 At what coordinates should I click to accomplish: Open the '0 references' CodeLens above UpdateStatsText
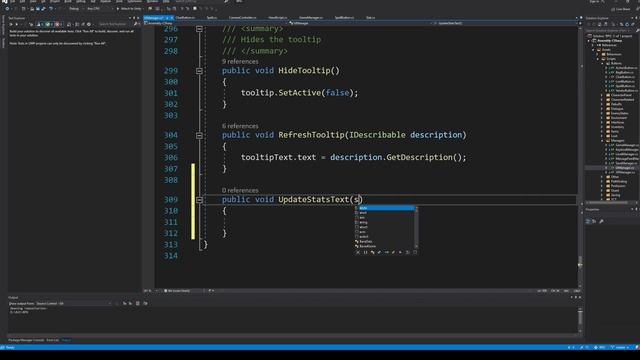pos(240,191)
